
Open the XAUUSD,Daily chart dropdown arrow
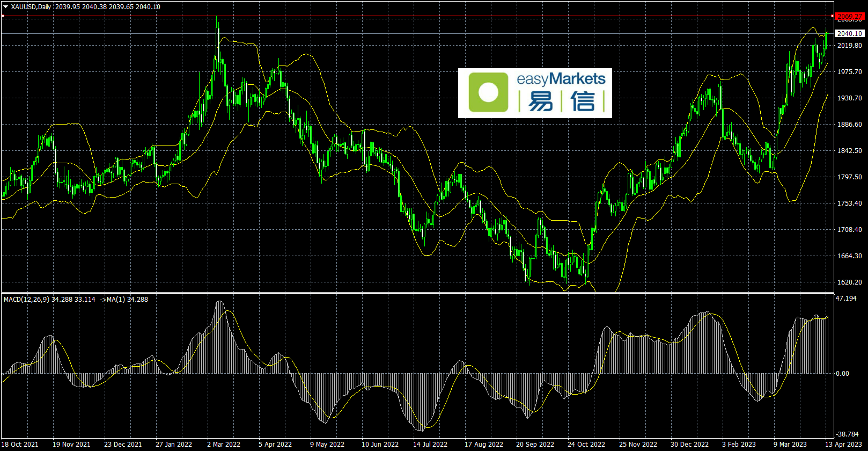pos(5,7)
